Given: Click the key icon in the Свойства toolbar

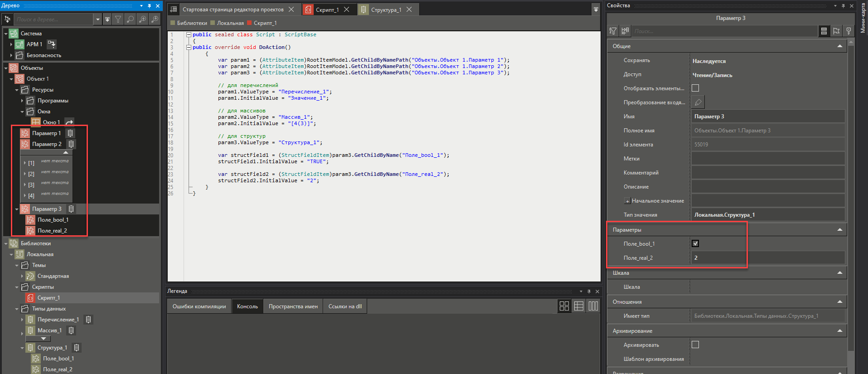Looking at the screenshot, I should [849, 31].
